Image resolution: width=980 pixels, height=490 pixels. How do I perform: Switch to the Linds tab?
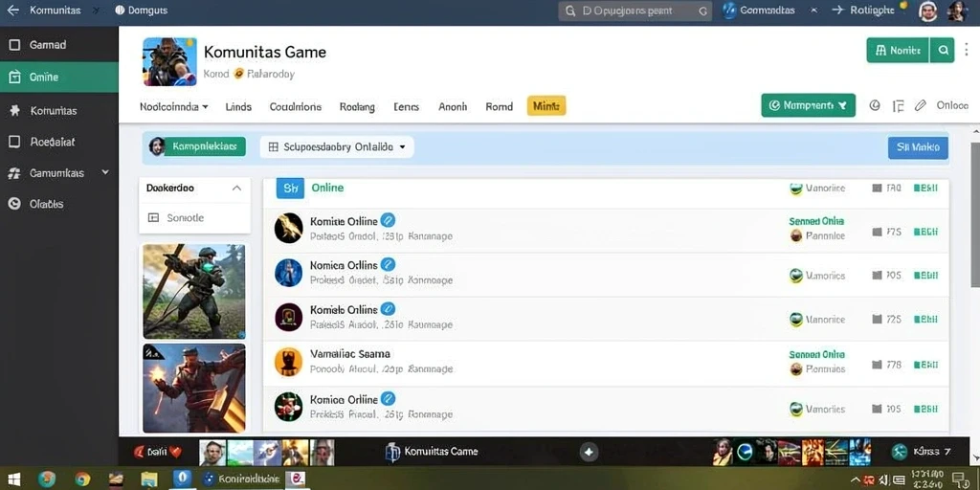238,107
